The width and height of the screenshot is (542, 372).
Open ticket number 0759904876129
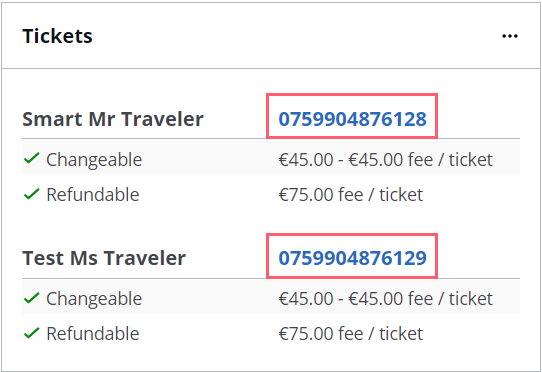coord(352,258)
